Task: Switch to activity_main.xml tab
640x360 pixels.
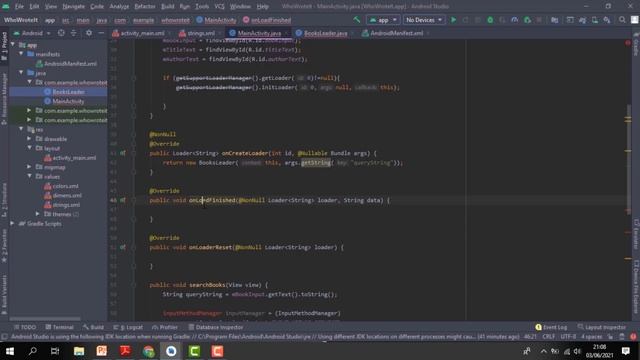Action: coord(138,33)
